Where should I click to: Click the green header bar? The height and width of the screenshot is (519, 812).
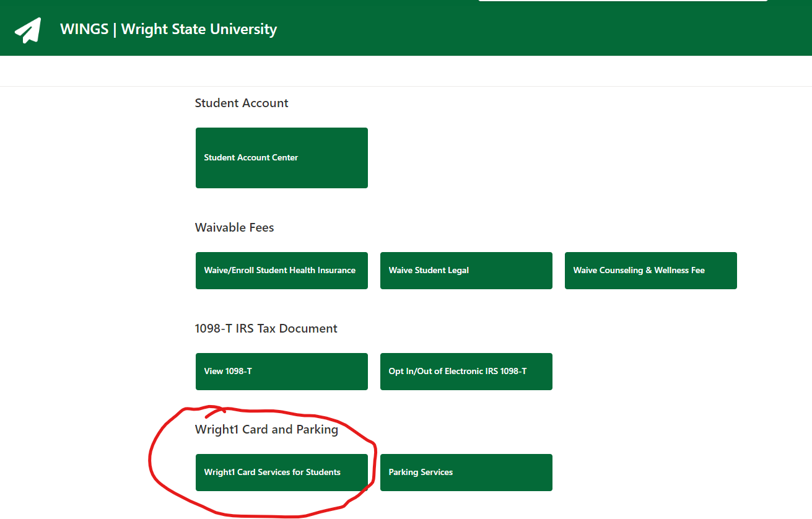tap(406, 28)
